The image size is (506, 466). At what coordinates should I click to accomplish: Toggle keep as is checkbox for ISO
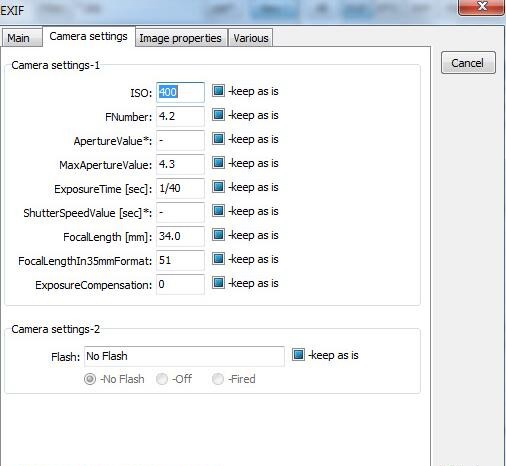point(218,91)
